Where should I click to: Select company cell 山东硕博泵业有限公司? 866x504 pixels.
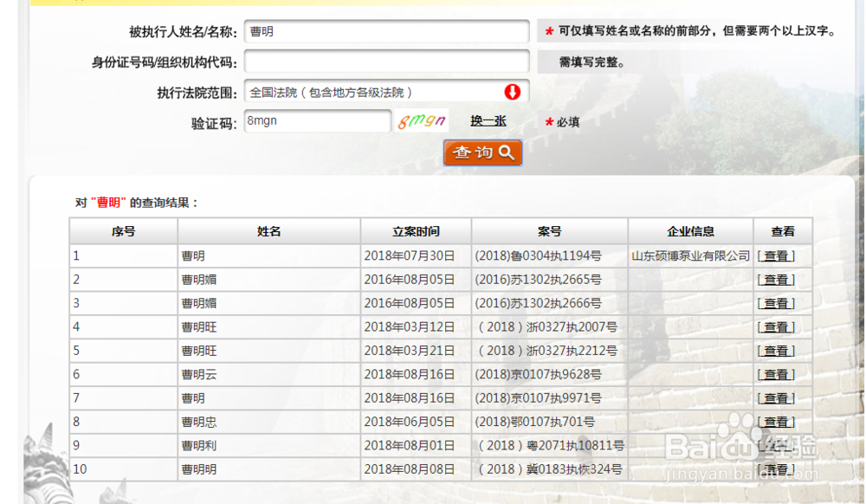pyautogui.click(x=690, y=256)
